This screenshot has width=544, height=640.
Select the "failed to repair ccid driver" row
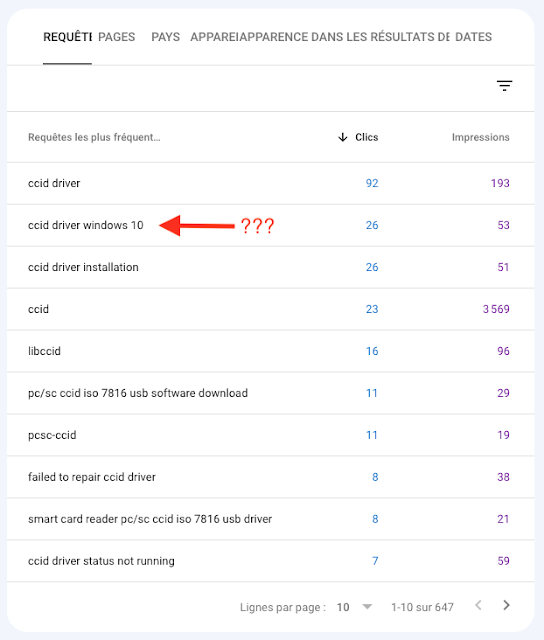(x=271, y=477)
